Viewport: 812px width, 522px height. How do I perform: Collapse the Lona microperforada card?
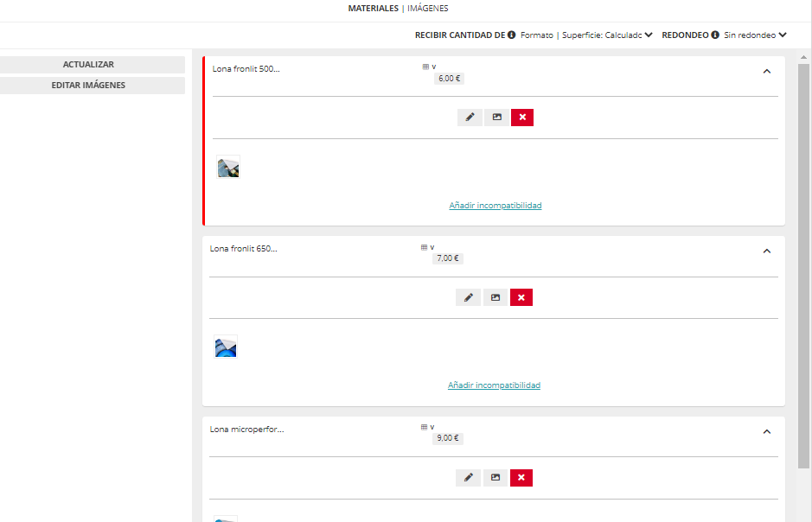pos(766,431)
